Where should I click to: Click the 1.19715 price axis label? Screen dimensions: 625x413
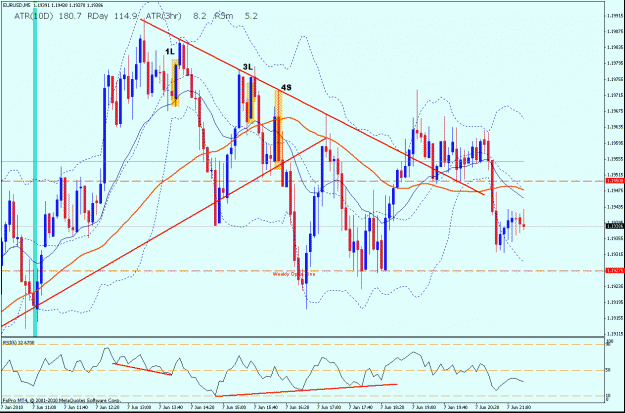613,96
